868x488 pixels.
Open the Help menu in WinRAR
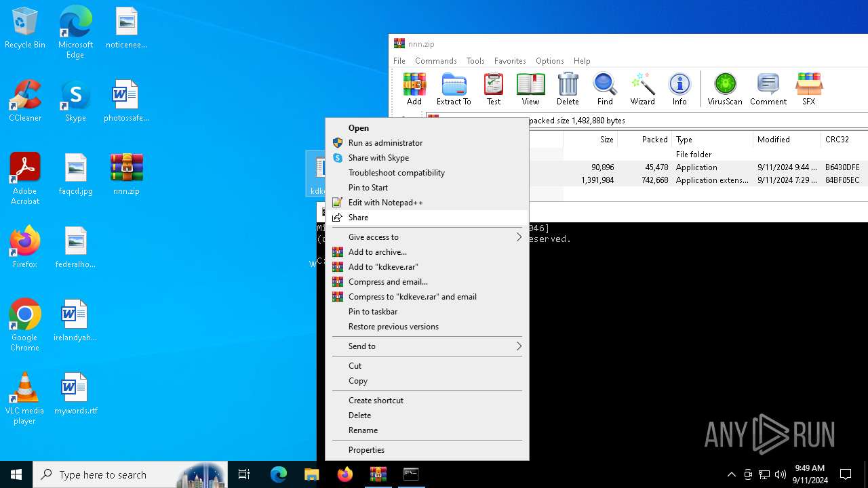tap(582, 61)
